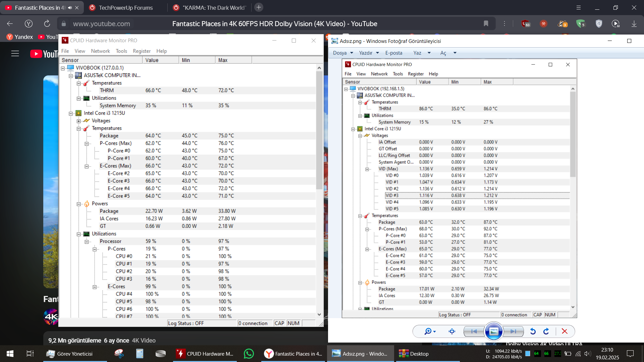The width and height of the screenshot is (644, 362).
Task: Collapse P-Cores (Max) temperatures node
Action: tap(87, 143)
